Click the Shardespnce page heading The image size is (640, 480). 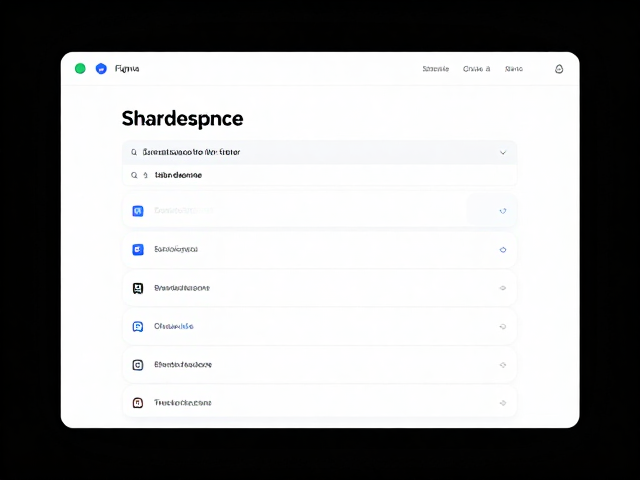tap(182, 119)
